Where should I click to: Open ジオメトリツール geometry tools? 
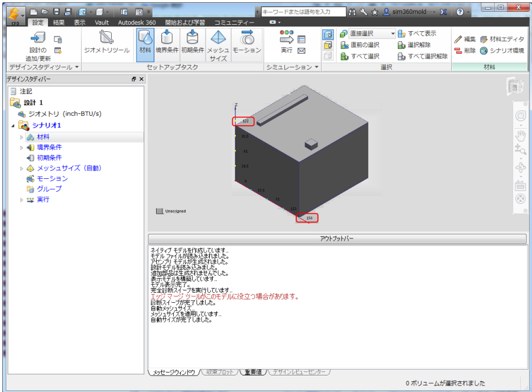pos(107,42)
